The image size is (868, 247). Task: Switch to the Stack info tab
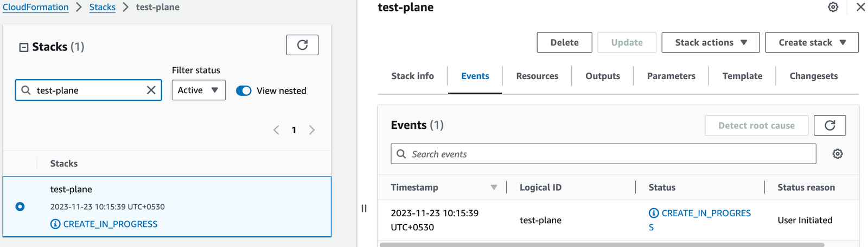tap(412, 76)
